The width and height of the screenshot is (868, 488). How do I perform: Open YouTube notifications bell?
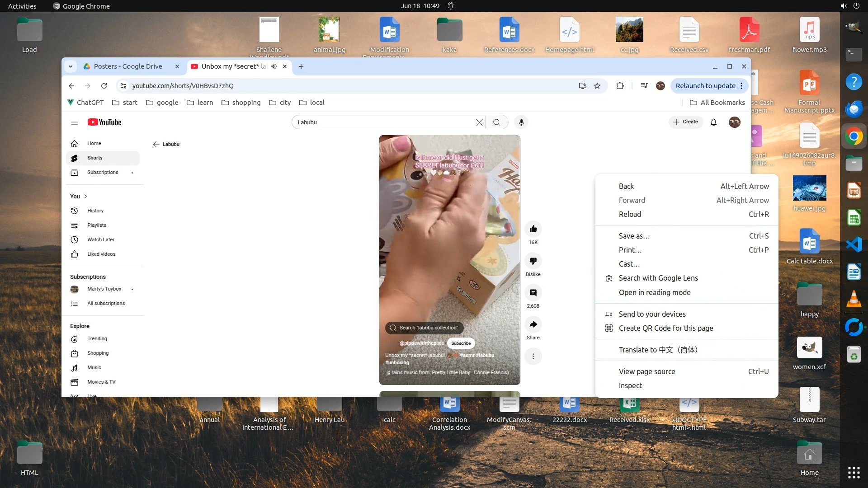[x=713, y=122]
